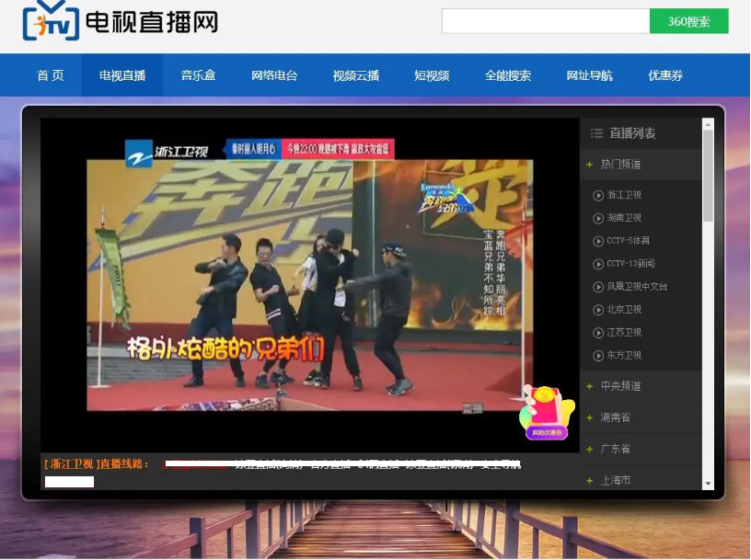Open the 音乐盒 navigation tab

(x=198, y=75)
